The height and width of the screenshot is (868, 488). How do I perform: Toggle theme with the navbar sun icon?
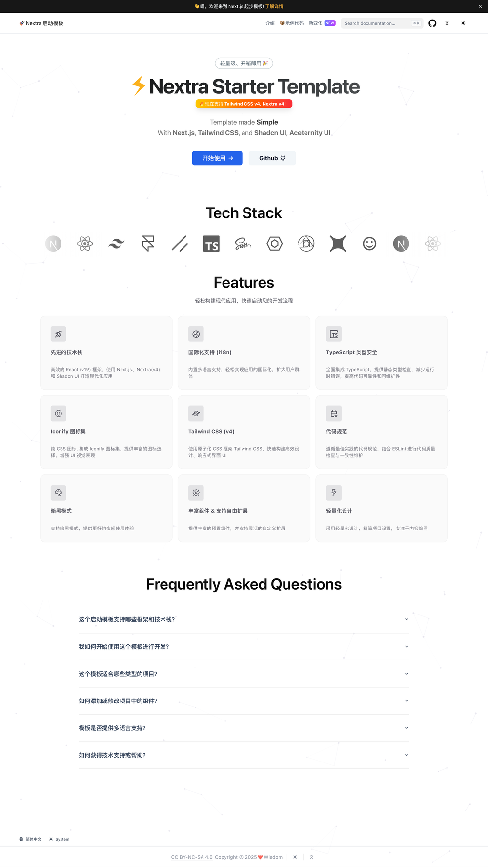(x=463, y=23)
